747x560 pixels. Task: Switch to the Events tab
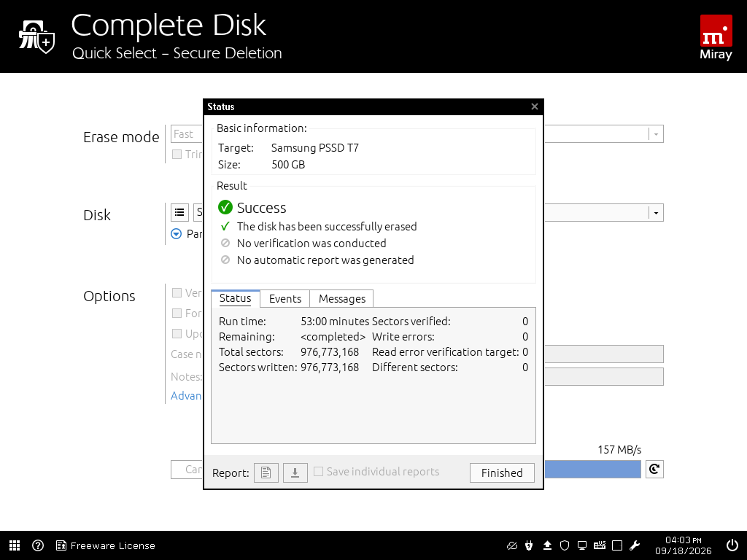285,298
